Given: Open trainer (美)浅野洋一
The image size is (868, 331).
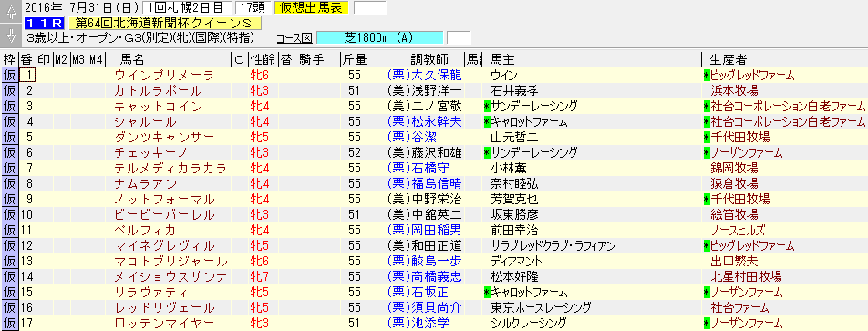Looking at the screenshot, I should coord(424,91).
